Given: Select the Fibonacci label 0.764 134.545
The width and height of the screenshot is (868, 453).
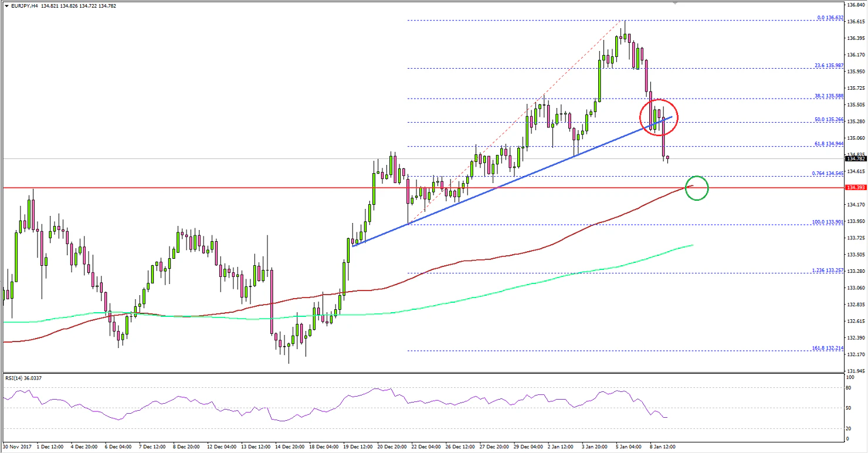Looking at the screenshot, I should [x=828, y=173].
